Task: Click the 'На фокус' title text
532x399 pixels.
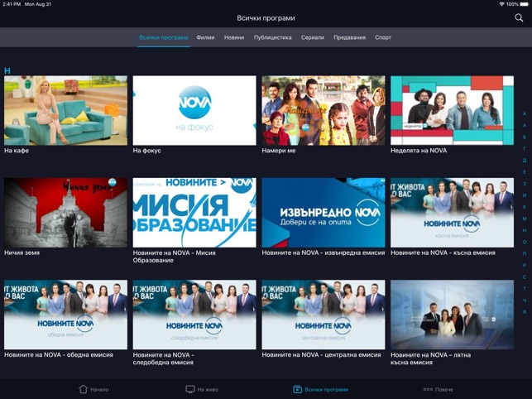Action: click(146, 151)
